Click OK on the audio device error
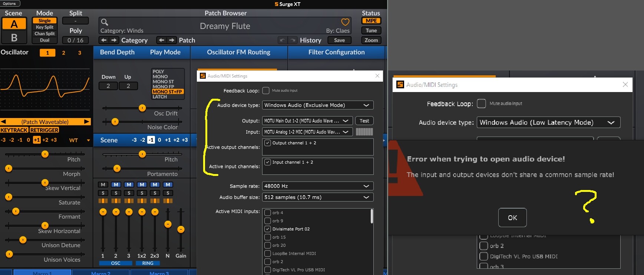 click(512, 217)
